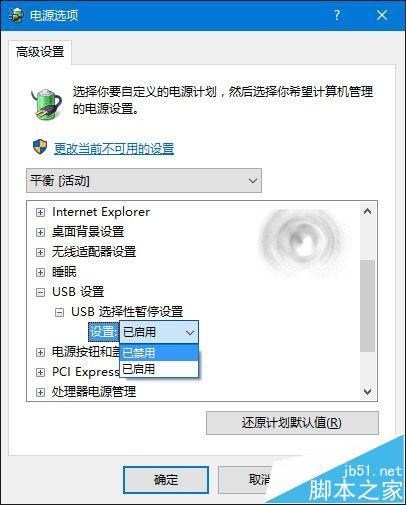Click the 确定 button
Image resolution: width=406 pixels, height=505 pixels.
tap(166, 480)
